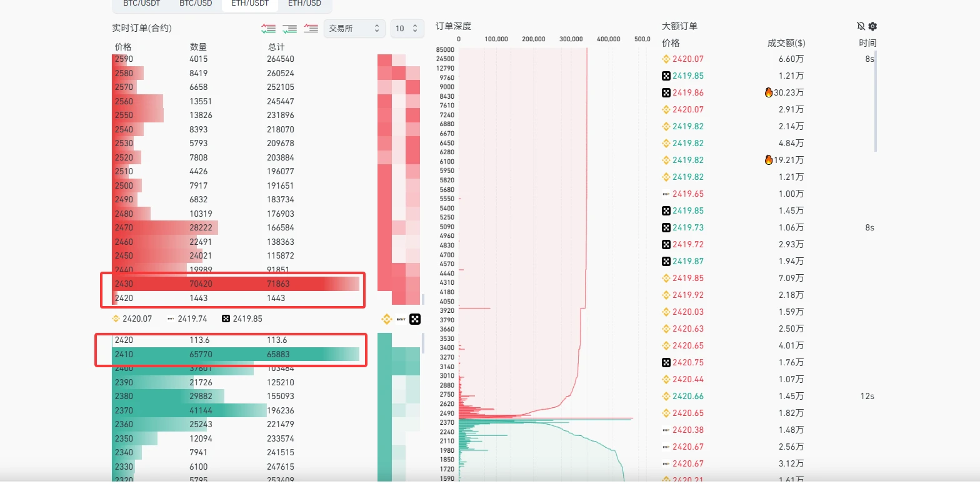
Task: Switch to the BTC/USDT tab
Action: click(x=142, y=4)
